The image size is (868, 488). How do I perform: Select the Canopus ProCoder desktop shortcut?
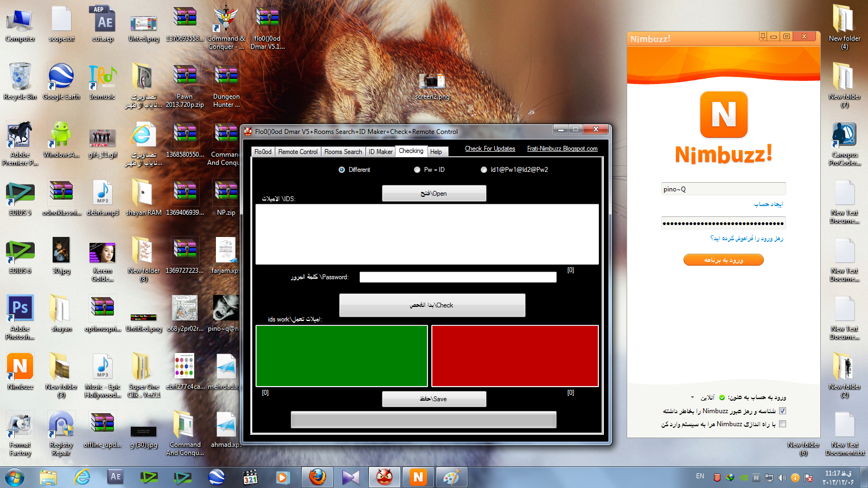click(x=845, y=143)
